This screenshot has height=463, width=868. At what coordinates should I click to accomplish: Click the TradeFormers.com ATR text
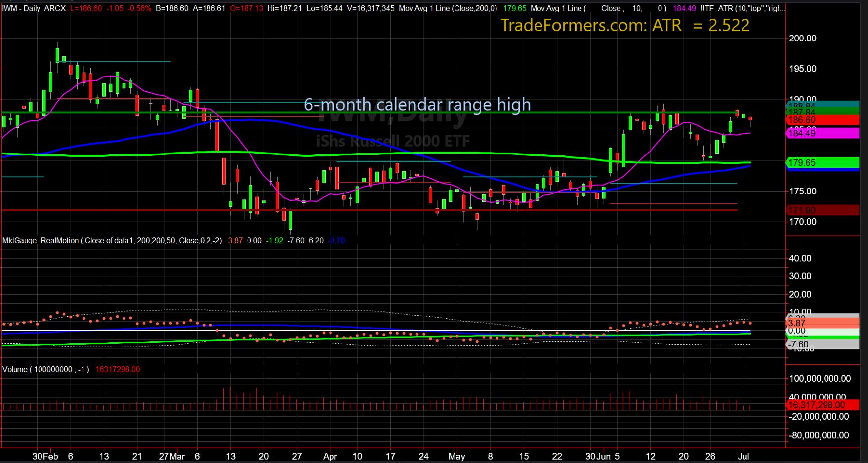[x=625, y=25]
